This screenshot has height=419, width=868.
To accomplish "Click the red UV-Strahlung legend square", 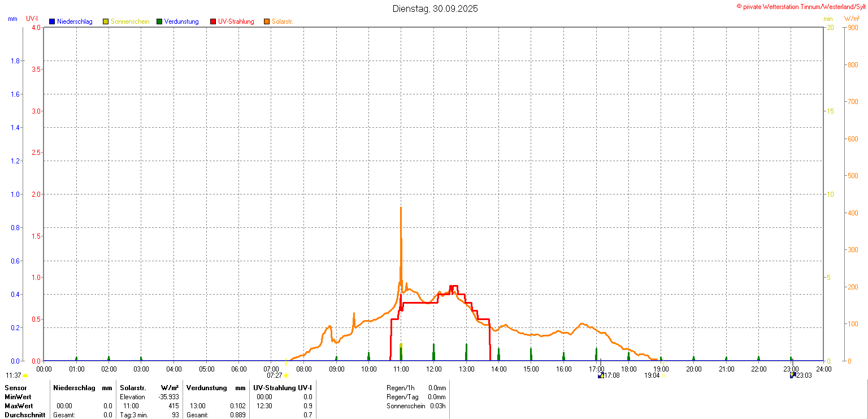I will click(x=213, y=21).
